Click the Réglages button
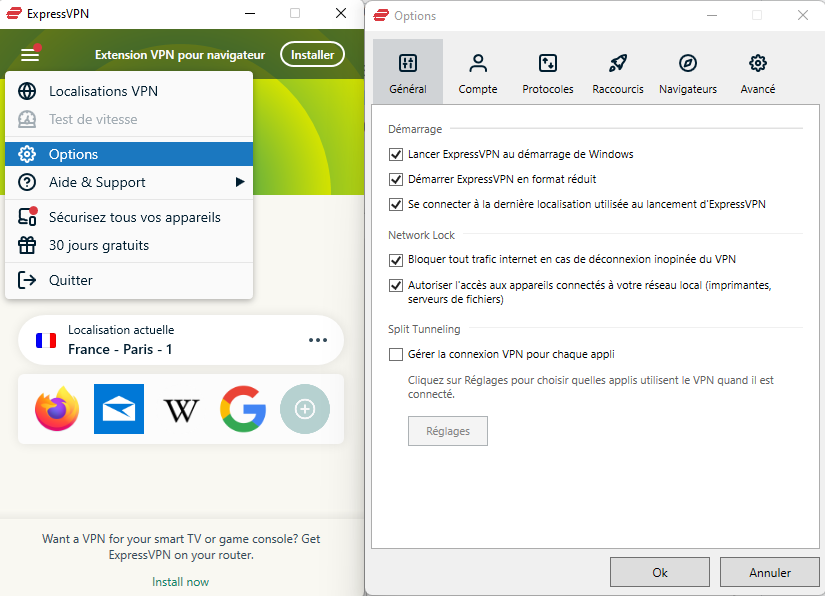 click(x=448, y=431)
